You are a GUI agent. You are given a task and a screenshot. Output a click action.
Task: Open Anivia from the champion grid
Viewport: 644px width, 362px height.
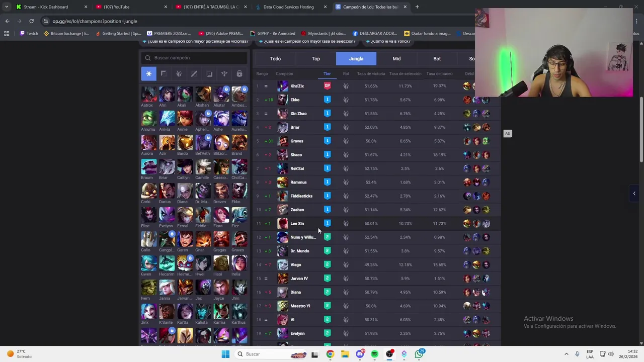tap(167, 119)
